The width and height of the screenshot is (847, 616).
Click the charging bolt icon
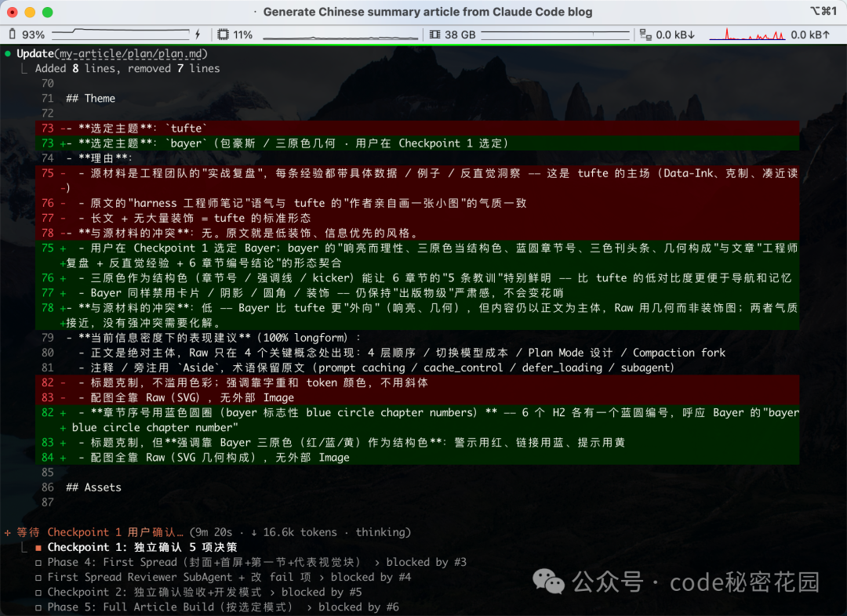tap(198, 34)
